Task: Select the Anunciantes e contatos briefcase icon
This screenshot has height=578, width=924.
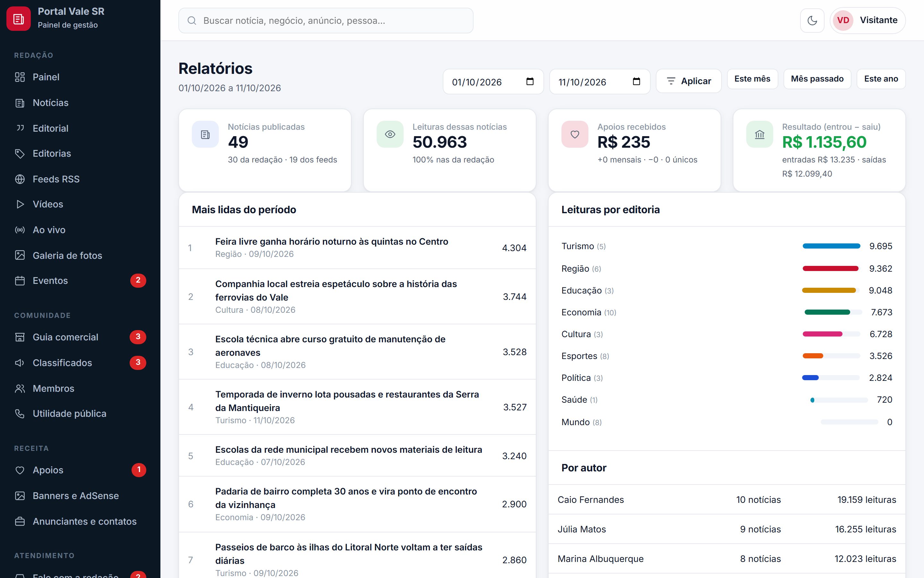Action: pos(20,521)
